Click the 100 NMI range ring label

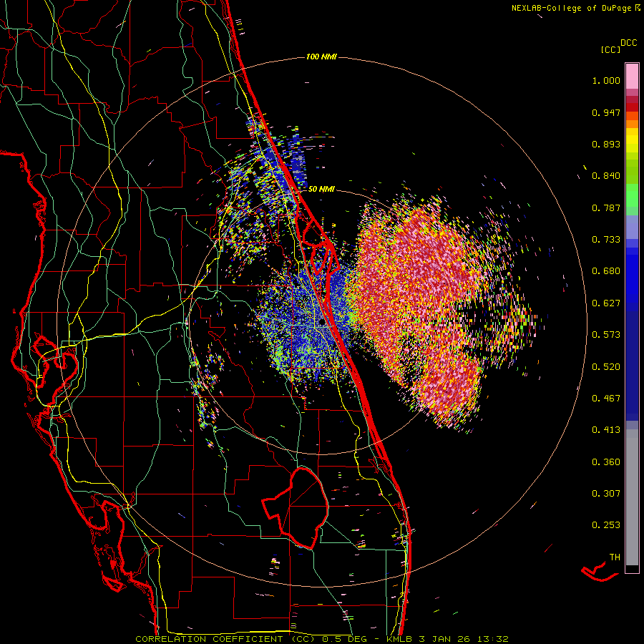(321, 57)
